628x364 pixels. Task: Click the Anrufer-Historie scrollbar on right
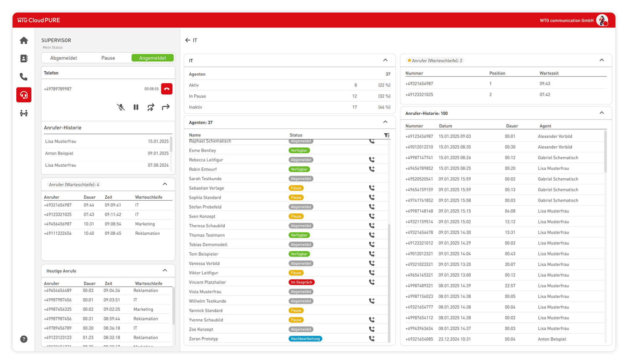605,152
